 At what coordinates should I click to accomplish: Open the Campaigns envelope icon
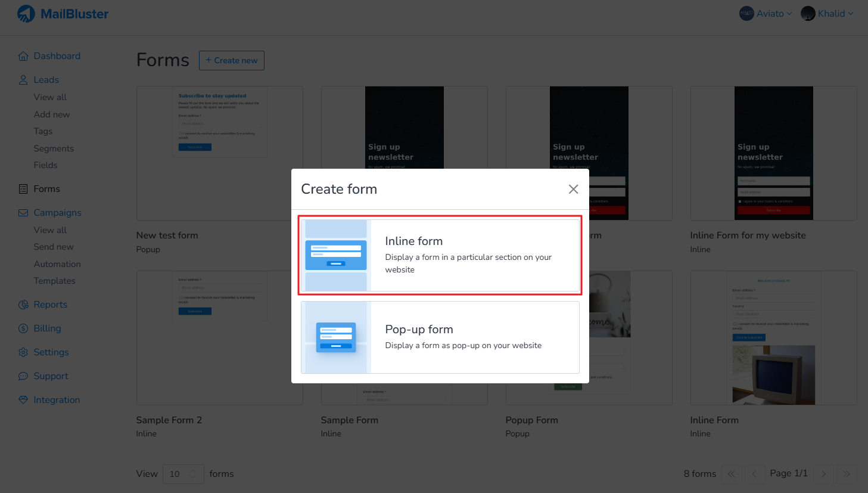23,212
